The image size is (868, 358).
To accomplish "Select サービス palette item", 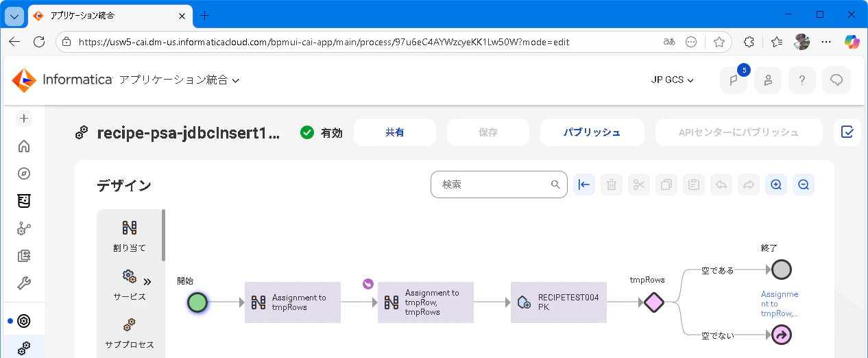I will click(x=129, y=284).
